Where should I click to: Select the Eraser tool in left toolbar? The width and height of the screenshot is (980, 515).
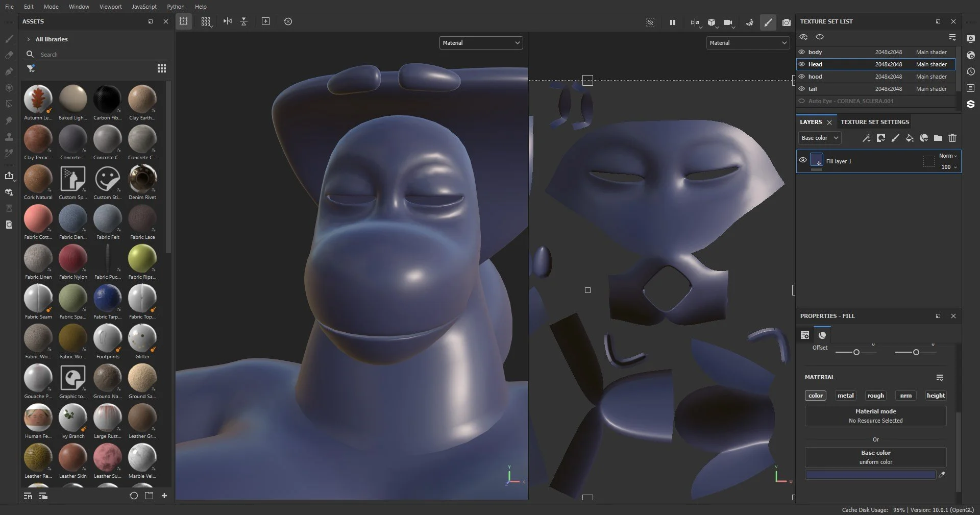point(9,55)
